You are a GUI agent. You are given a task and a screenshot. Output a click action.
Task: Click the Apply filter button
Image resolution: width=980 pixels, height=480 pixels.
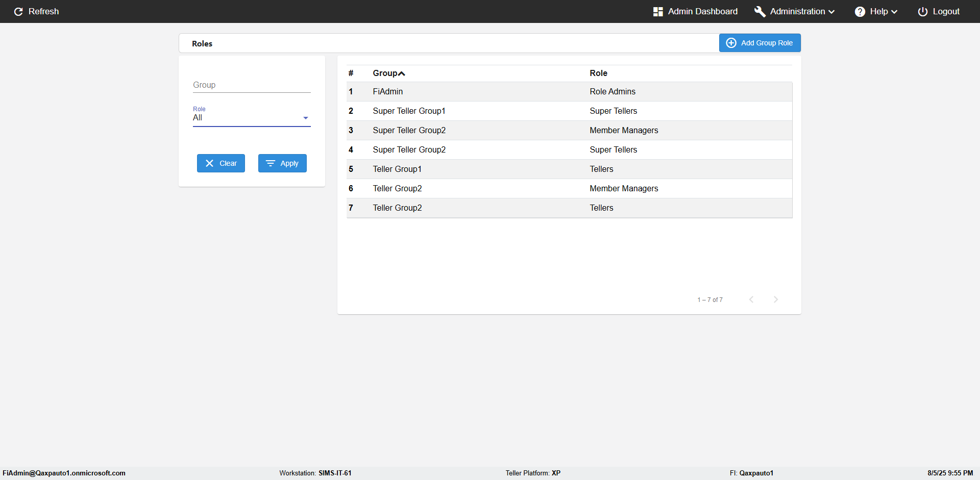pos(282,163)
